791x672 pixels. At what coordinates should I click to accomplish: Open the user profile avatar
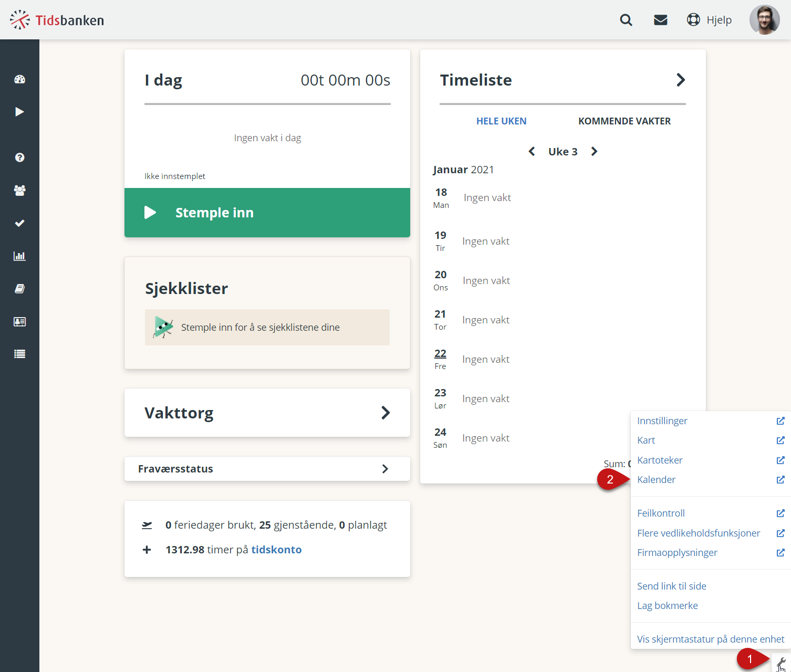[765, 20]
